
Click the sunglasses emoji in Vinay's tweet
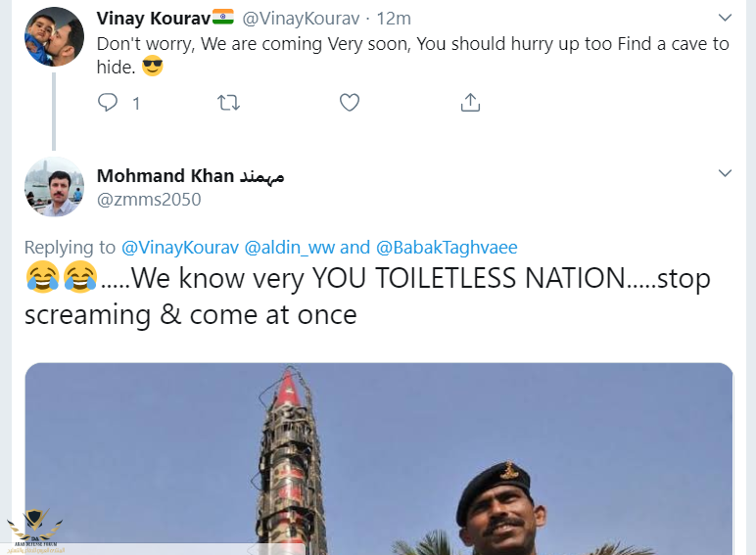point(152,68)
